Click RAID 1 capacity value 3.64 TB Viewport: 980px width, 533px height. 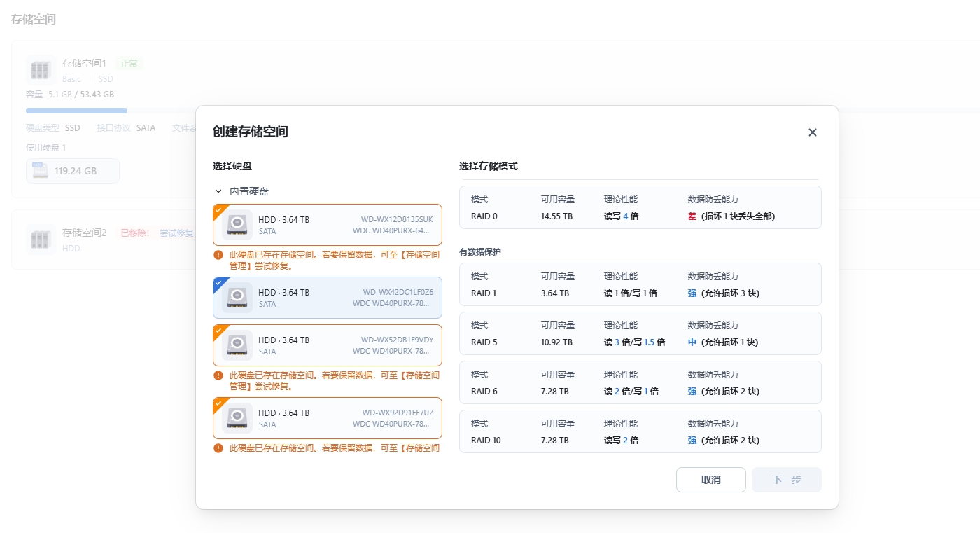(x=554, y=293)
